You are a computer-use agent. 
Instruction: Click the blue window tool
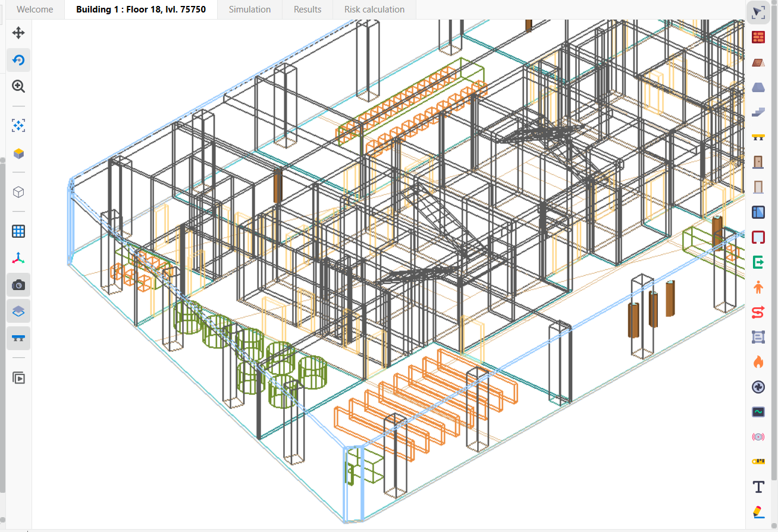pyautogui.click(x=758, y=212)
